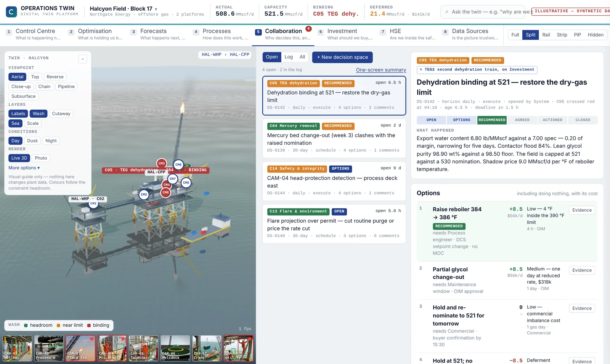Toggle the Wash layer
Screen dimensions: 610x364
coord(39,114)
